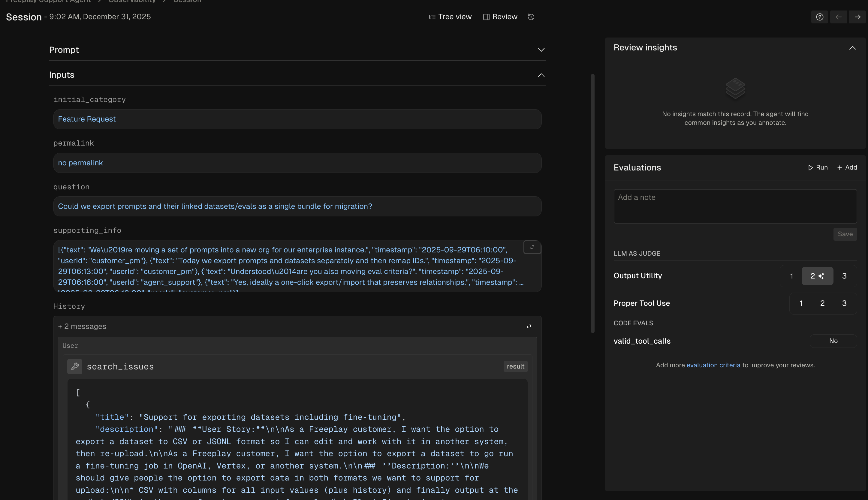The image size is (868, 500).
Task: Click the Review insights layers icon
Action: point(735,88)
